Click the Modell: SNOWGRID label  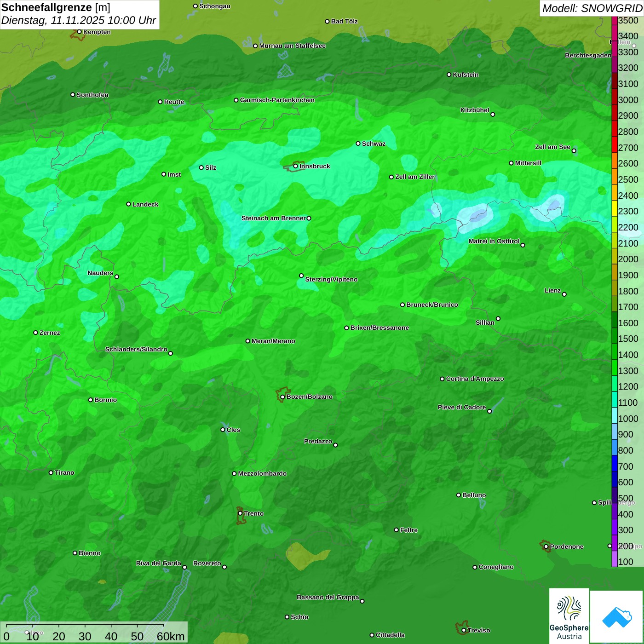[592, 8]
